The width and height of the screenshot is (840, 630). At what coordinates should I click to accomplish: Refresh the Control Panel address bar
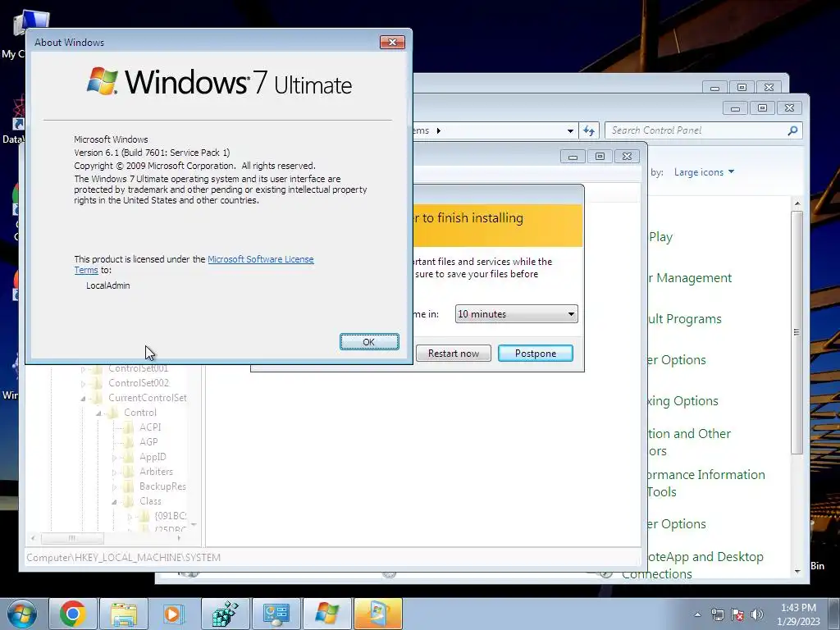coord(589,130)
